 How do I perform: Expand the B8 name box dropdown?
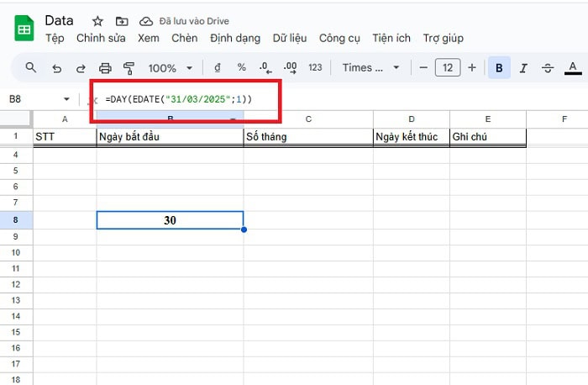click(x=66, y=99)
